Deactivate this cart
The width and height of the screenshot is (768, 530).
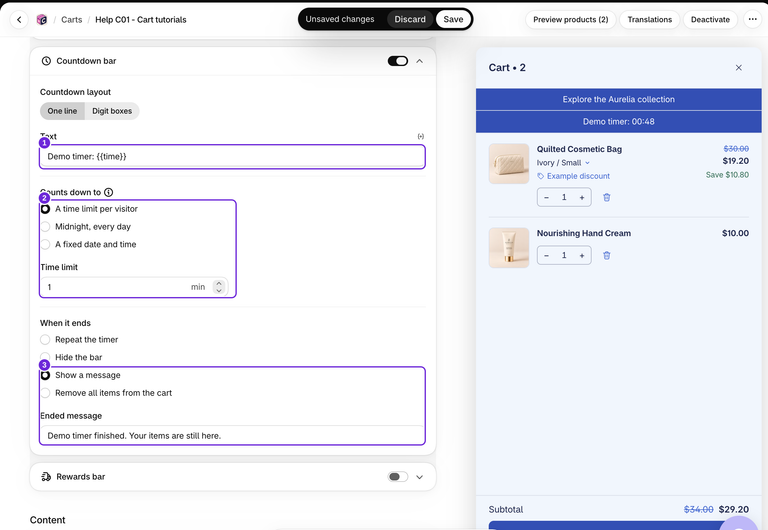(x=710, y=20)
